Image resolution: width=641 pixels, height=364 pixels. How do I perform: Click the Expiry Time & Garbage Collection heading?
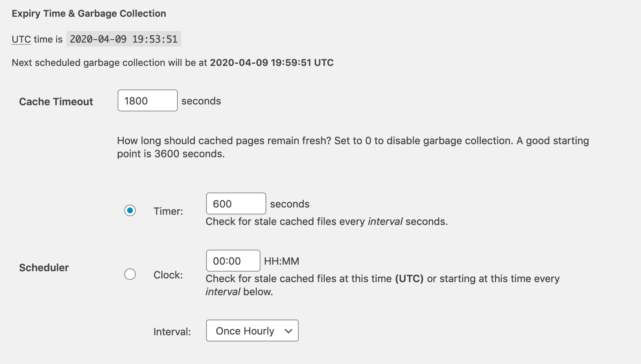click(89, 13)
